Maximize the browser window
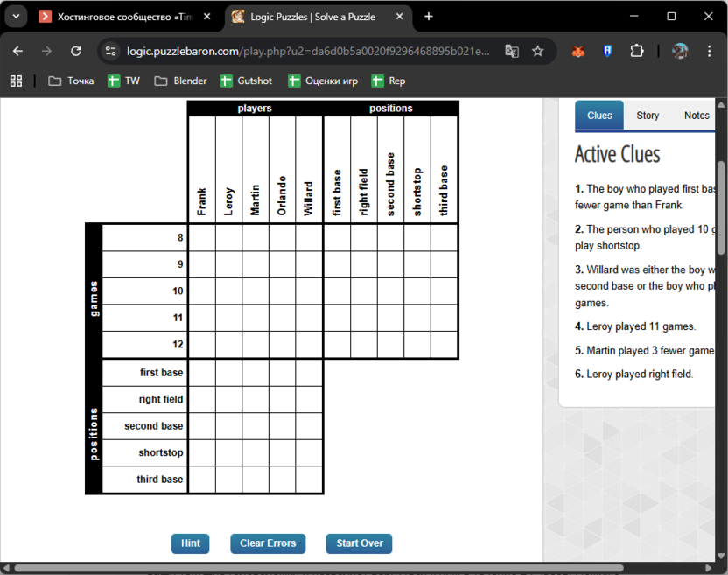 [x=671, y=17]
